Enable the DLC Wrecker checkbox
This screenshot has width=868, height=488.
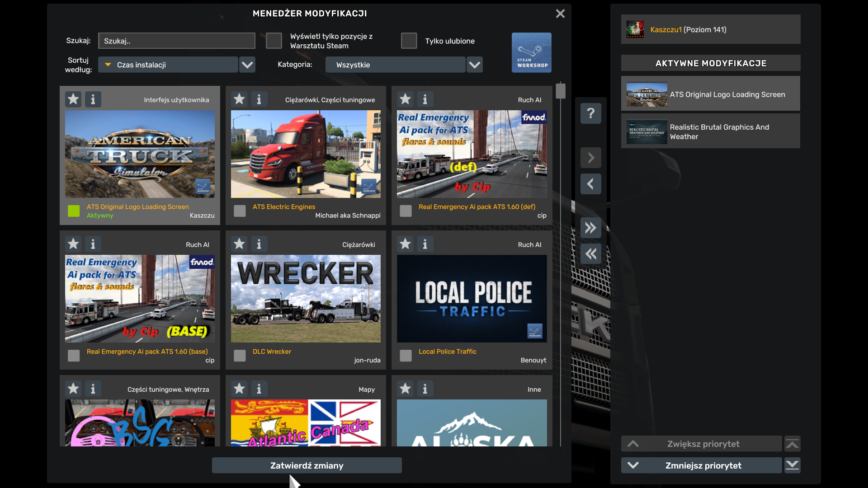(x=240, y=356)
